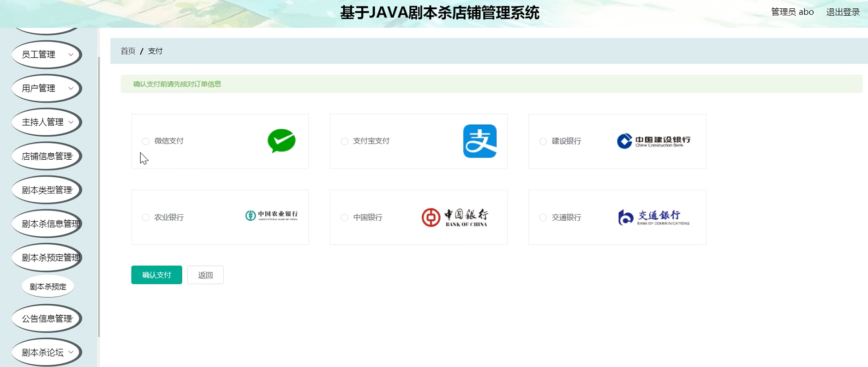Viewport: 868px width, 367px height.
Task: Select the 剧本杀预定 submenu item
Action: (48, 287)
